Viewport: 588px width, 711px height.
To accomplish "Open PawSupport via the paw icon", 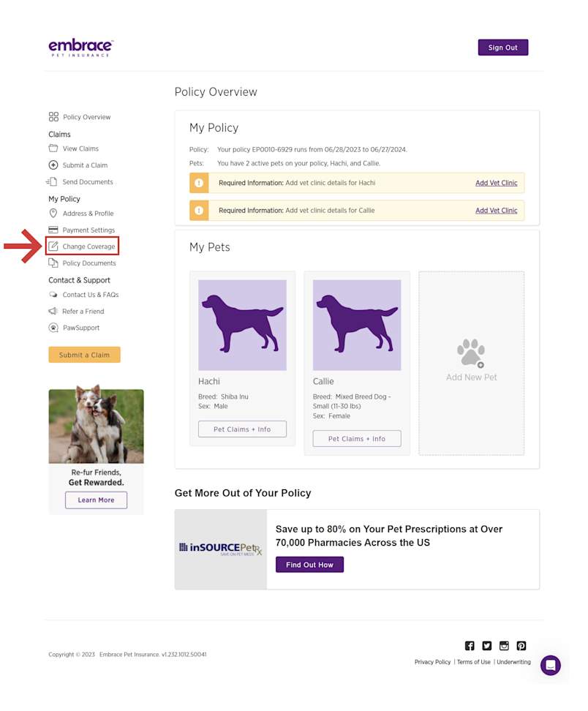I will point(54,328).
